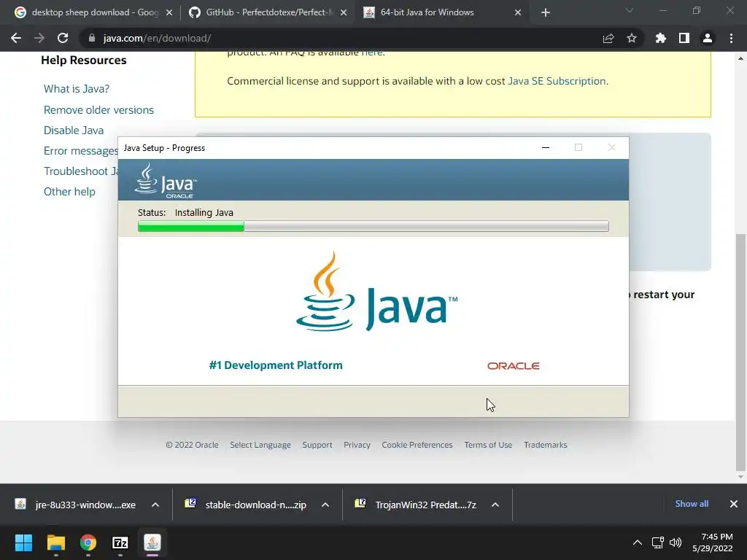Viewport: 747px width, 560px height.
Task: Toggle the Chrome side panel
Action: (x=684, y=38)
